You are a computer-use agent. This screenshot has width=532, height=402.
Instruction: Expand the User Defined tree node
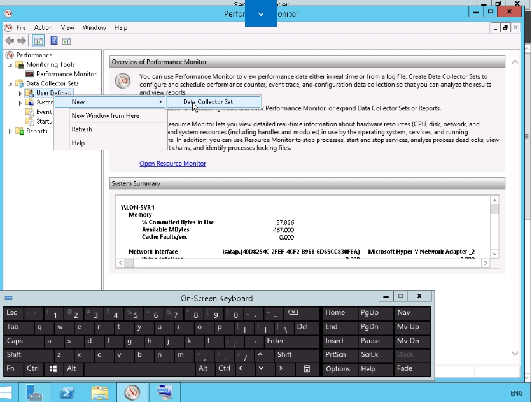pyautogui.click(x=20, y=94)
